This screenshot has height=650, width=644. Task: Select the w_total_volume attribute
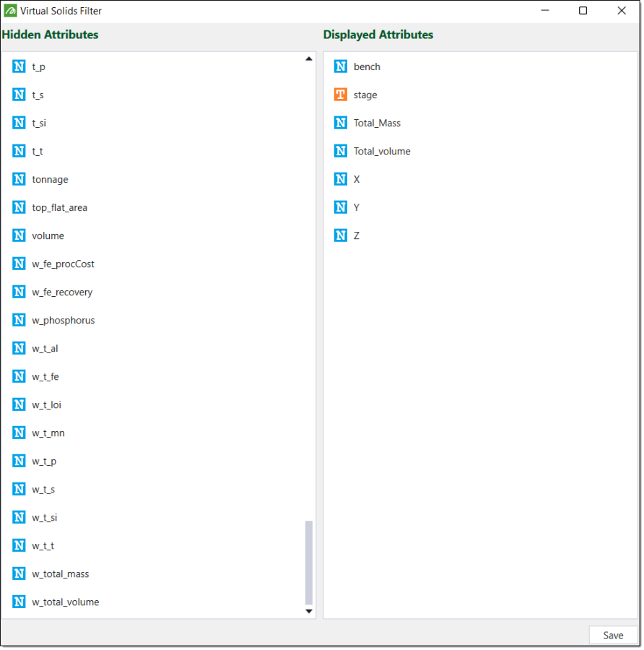click(66, 602)
